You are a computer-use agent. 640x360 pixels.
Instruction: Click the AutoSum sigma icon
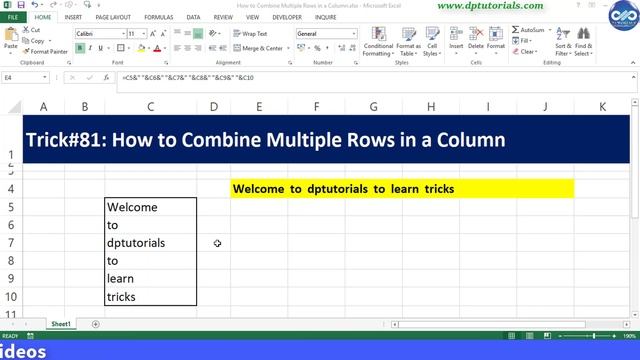[516, 30]
